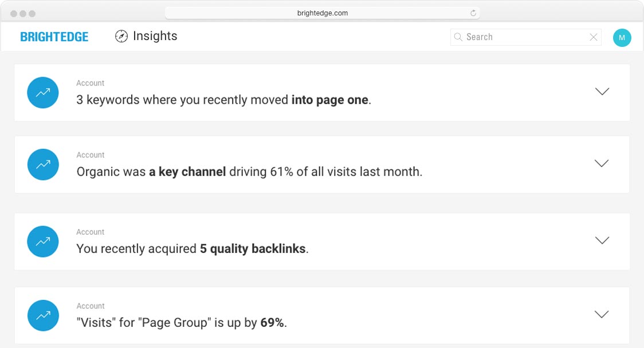Click trend icon for quality backlinks insight

pyautogui.click(x=43, y=242)
